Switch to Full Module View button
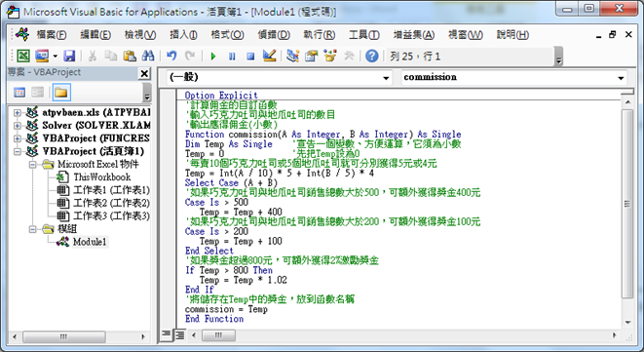The image size is (644, 352). 179,334
